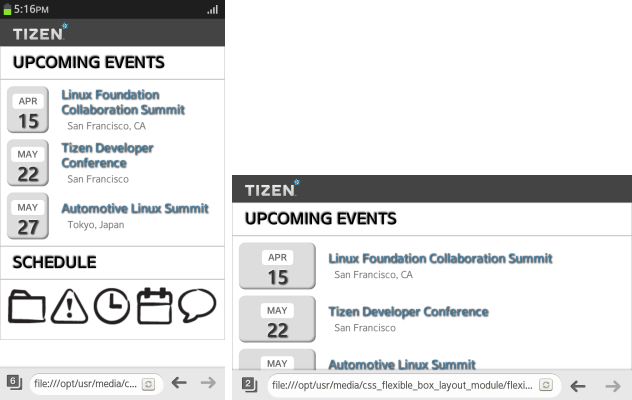Open the speech bubble chat icon
Screen dimensions: 632x400
(x=197, y=306)
